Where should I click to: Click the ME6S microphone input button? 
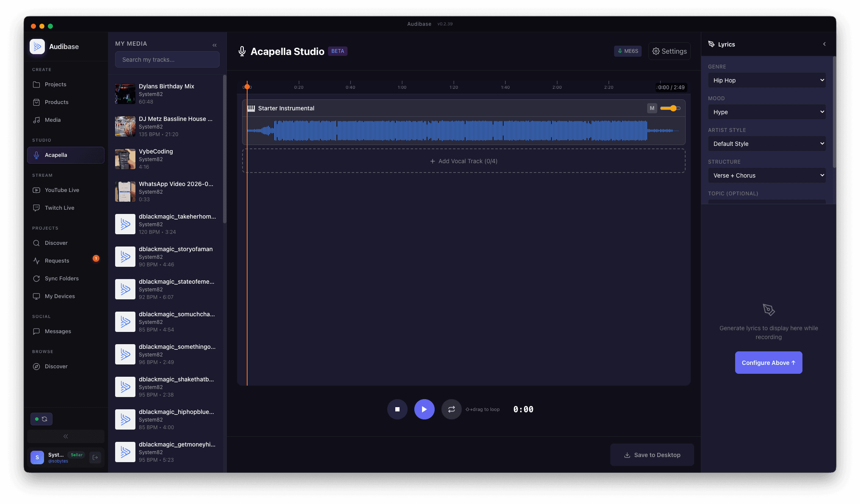628,51
